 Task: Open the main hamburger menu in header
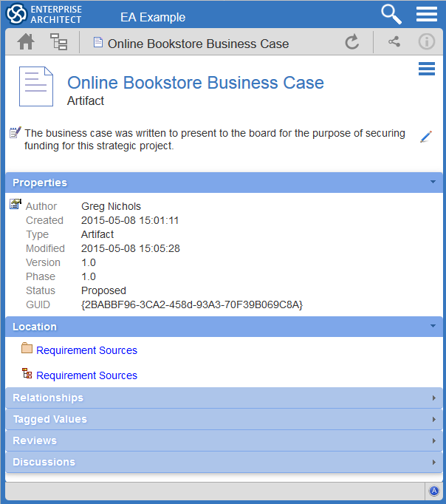tap(427, 14)
